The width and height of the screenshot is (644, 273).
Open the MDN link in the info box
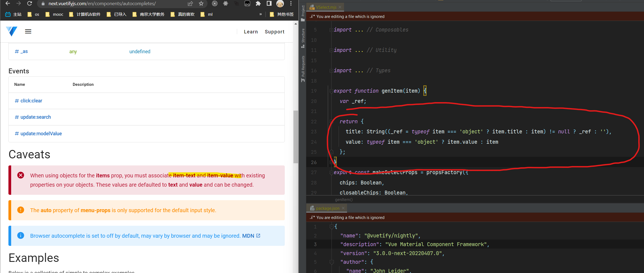[x=248, y=236]
